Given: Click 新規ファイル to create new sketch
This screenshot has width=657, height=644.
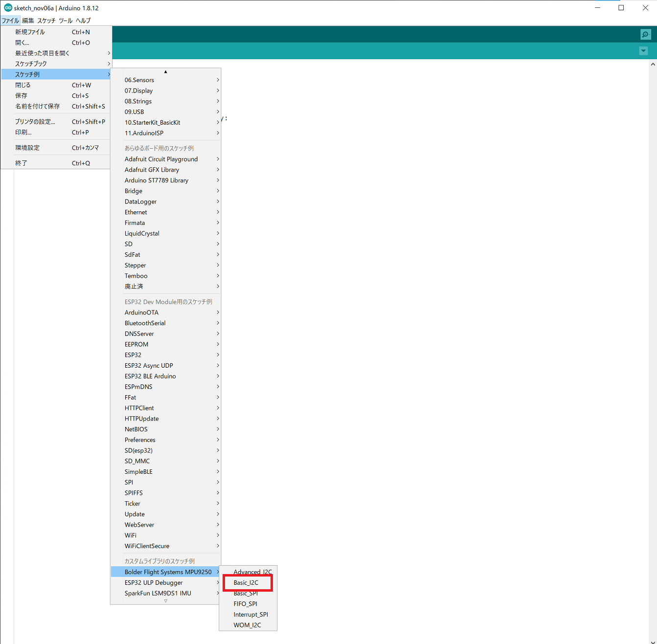Looking at the screenshot, I should (x=30, y=32).
